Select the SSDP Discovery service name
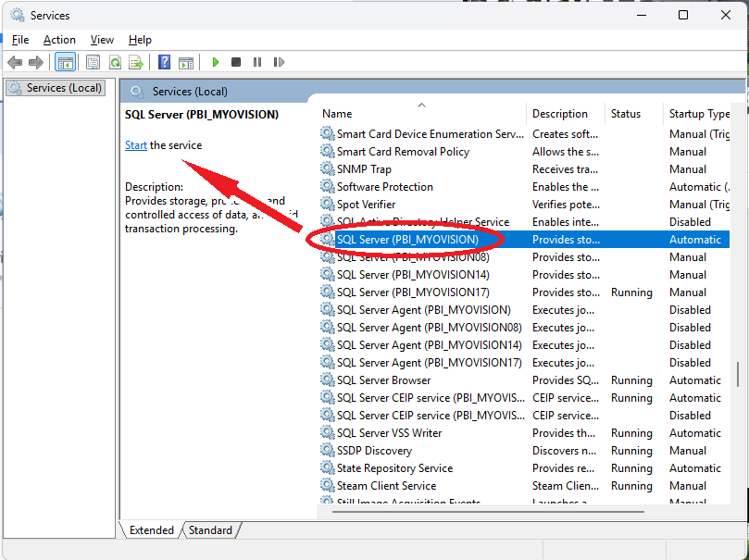 [x=374, y=451]
